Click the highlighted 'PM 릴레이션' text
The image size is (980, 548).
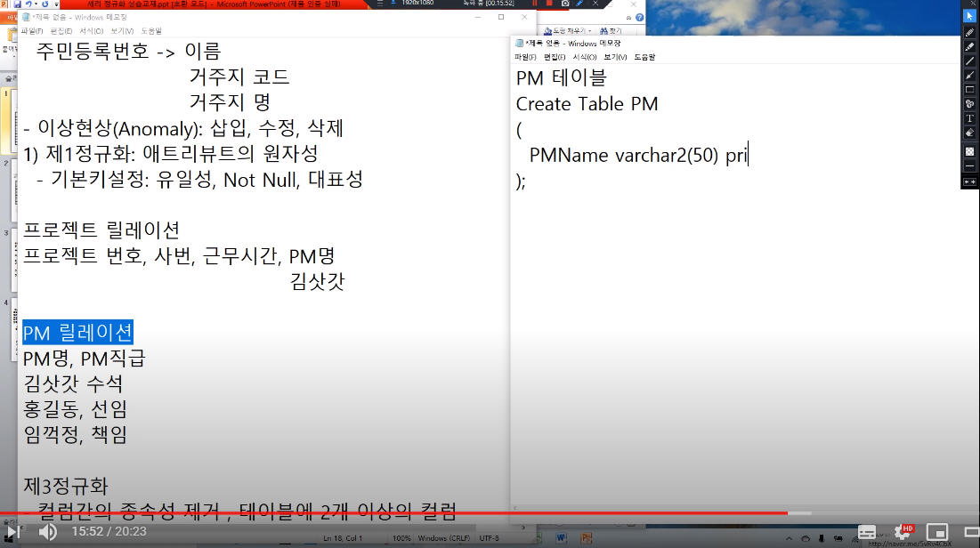tap(77, 333)
